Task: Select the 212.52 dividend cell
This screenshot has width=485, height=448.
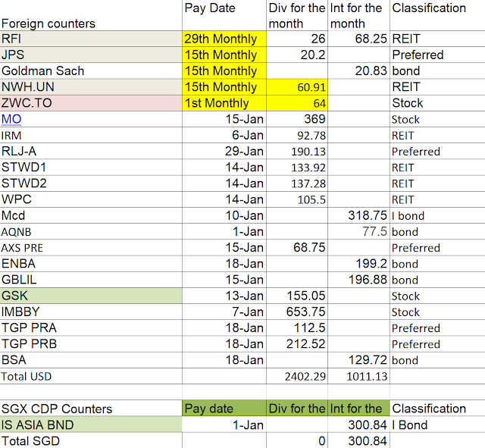Action: coord(297,344)
